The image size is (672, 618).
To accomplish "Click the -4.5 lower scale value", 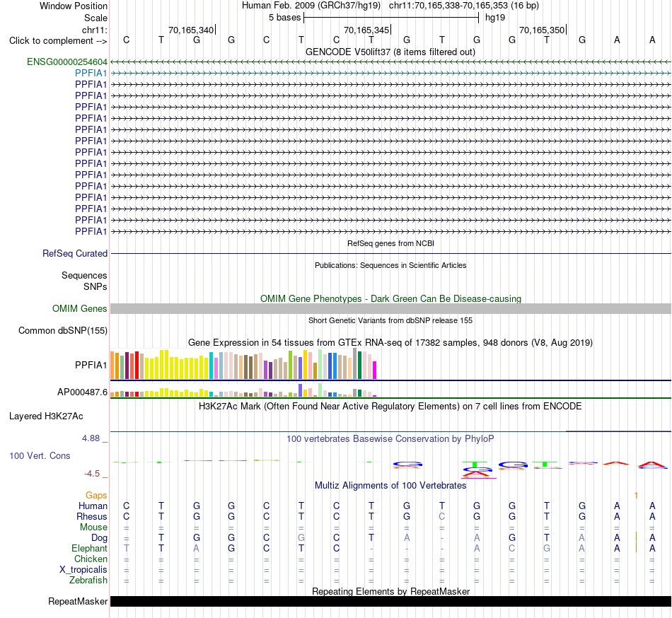I will click(92, 474).
